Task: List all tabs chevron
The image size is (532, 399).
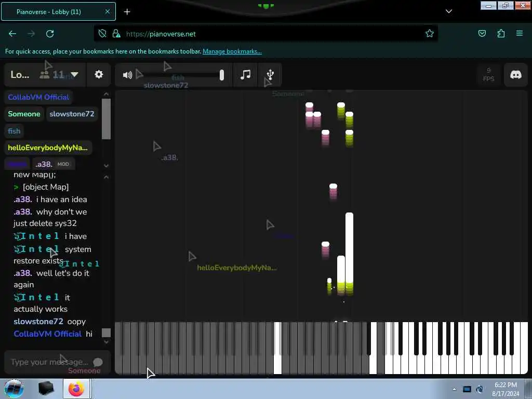Action: tap(448, 11)
